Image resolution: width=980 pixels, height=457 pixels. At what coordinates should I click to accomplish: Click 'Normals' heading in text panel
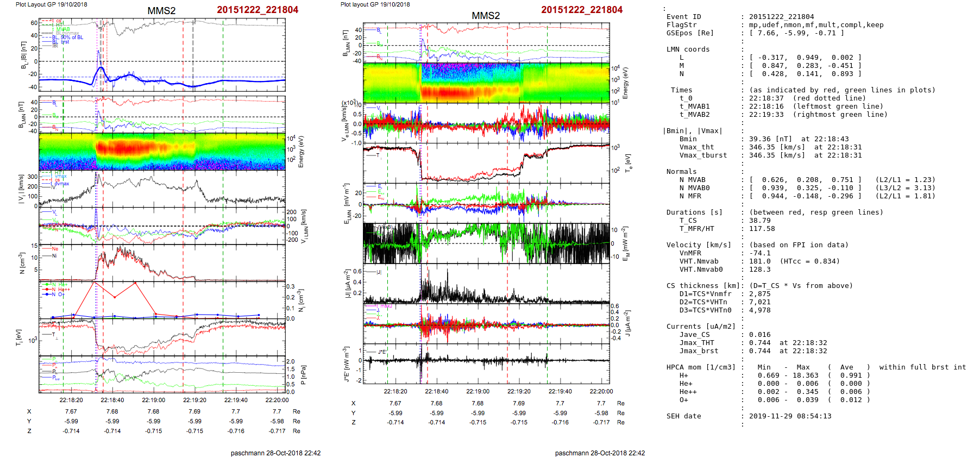682,172
